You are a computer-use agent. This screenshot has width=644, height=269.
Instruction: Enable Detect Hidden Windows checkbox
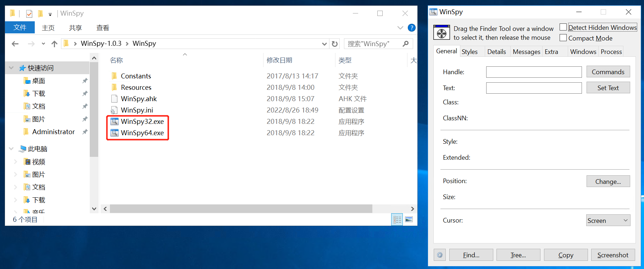(563, 27)
